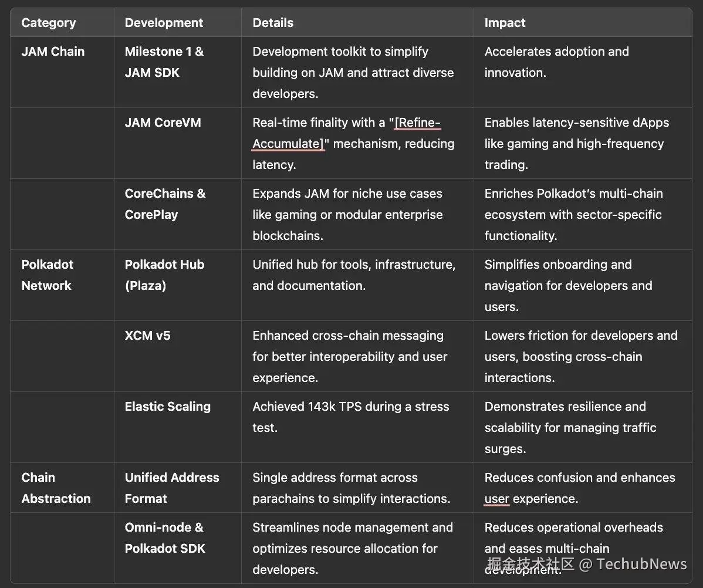Select the XCM v5 cell

point(147,336)
